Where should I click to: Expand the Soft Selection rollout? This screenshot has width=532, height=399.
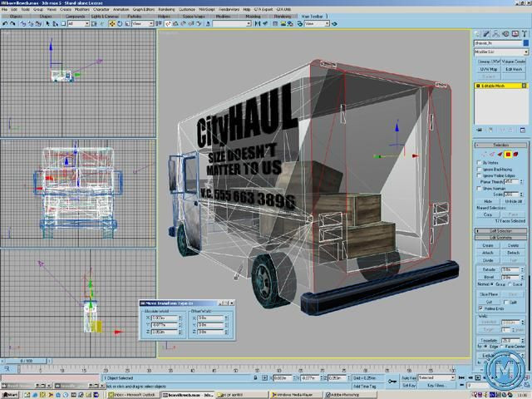[x=500, y=231]
